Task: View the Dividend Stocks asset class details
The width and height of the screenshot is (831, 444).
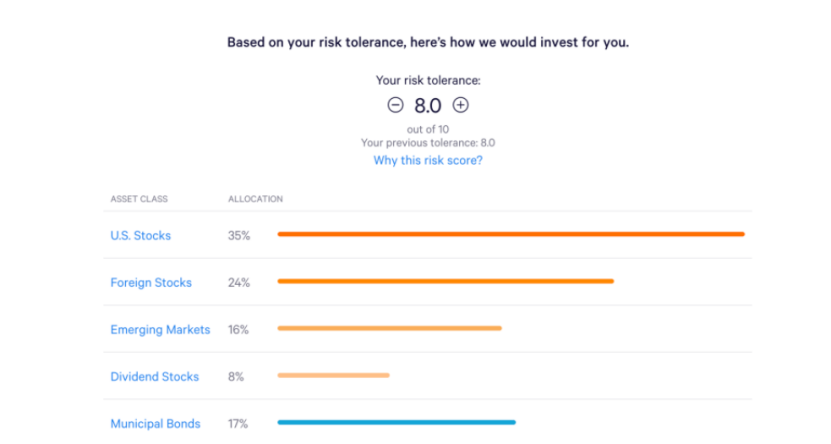Action: tap(155, 377)
